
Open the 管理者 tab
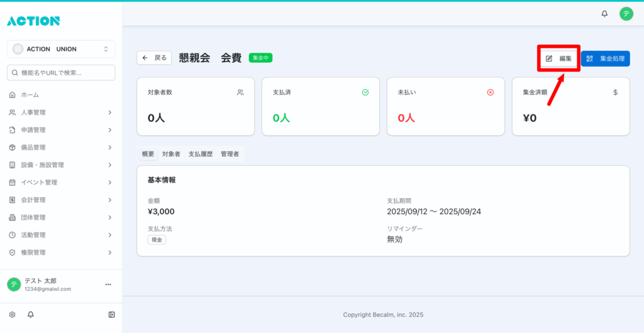230,154
